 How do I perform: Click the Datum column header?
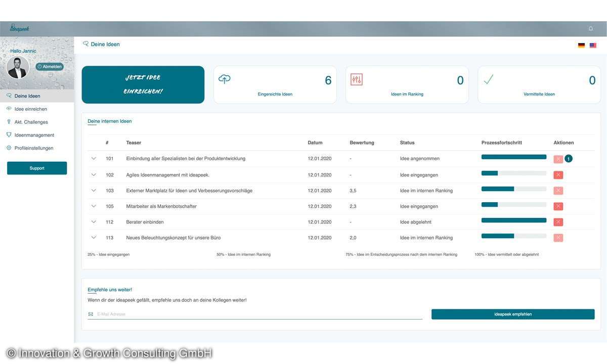coord(315,143)
